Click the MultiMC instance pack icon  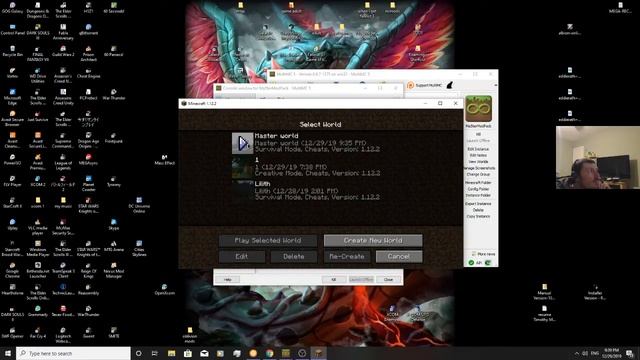coord(478,109)
